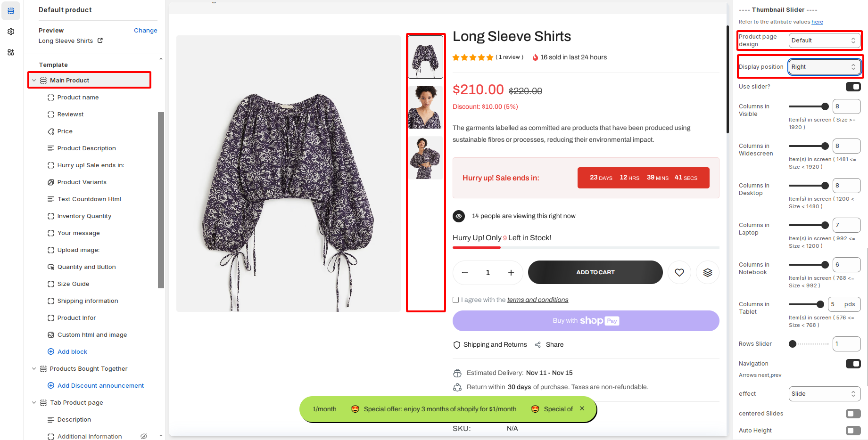Check the terms and conditions checkbox
Image resolution: width=868 pixels, height=440 pixels.
[456, 300]
